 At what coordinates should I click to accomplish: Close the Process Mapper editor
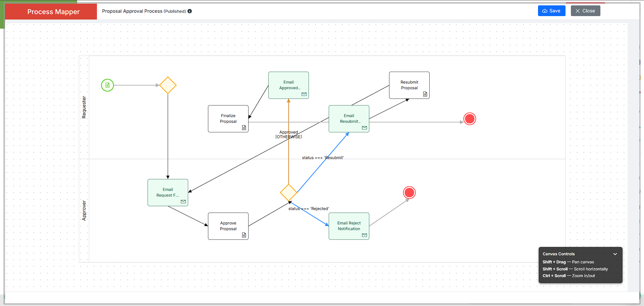click(x=585, y=11)
